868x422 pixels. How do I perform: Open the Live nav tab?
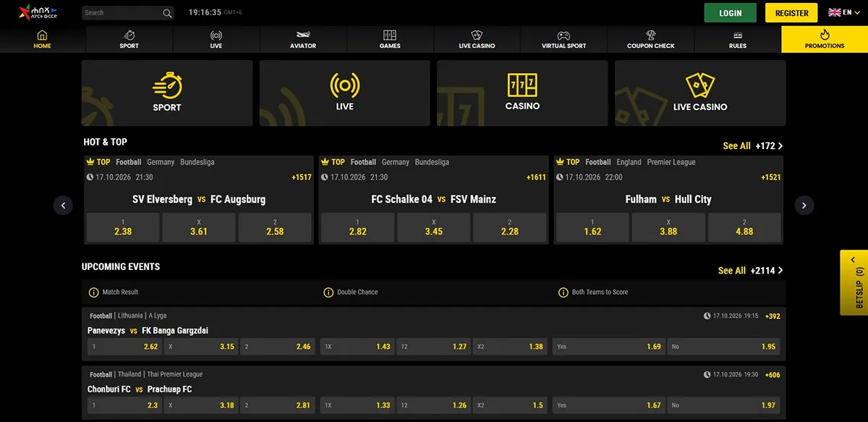216,39
